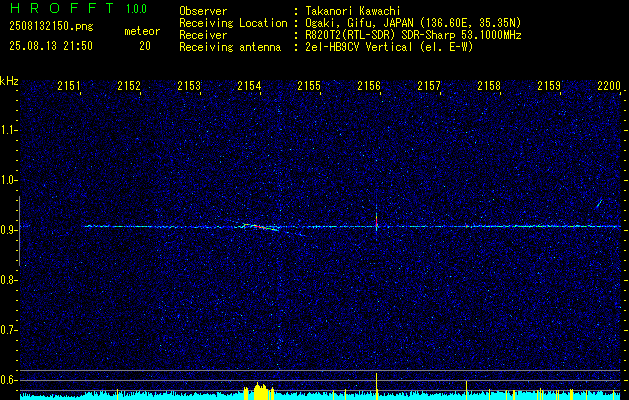The height and width of the screenshot is (400, 629).
Task: Click time marker 2159
Action: pyautogui.click(x=549, y=85)
